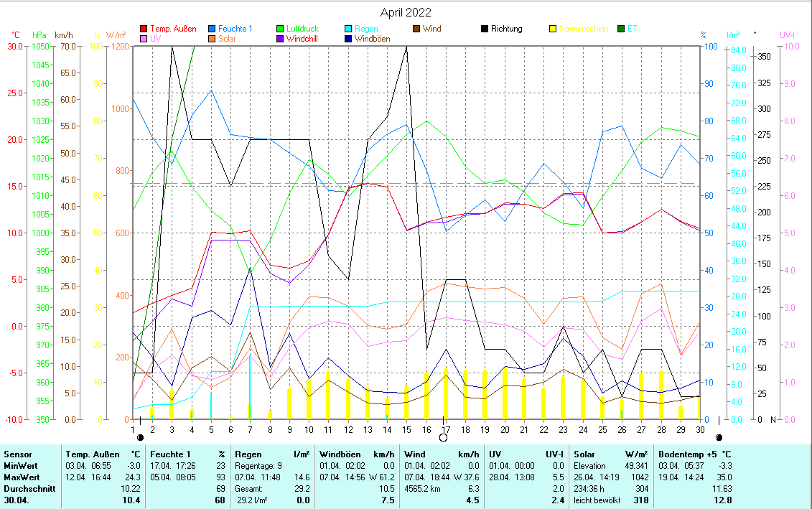Click the new moon symbol near day 1

140,437
